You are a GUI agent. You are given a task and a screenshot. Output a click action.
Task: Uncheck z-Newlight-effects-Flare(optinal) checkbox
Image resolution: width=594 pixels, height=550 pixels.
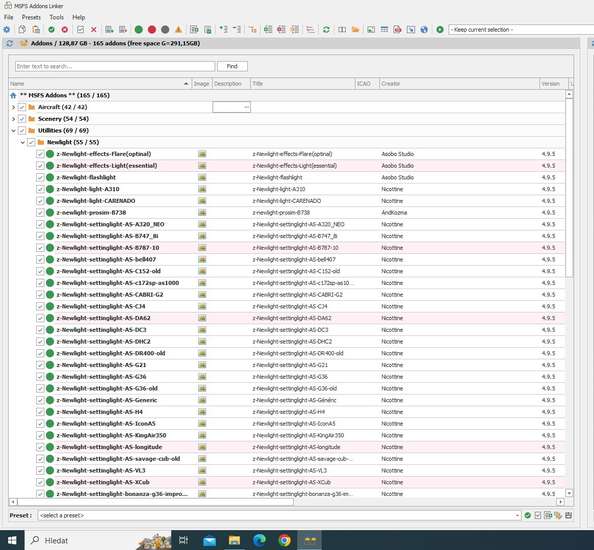40,154
